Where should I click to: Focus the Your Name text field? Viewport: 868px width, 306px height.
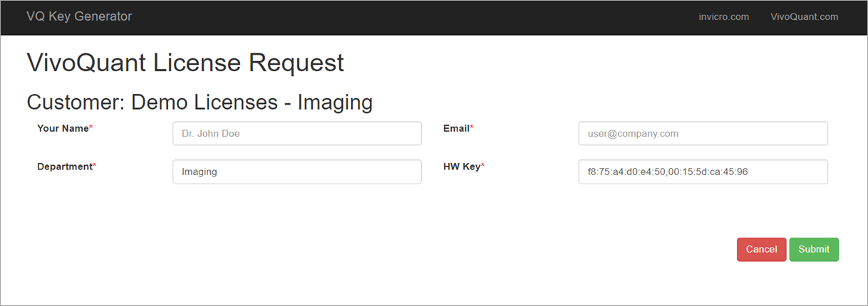296,133
